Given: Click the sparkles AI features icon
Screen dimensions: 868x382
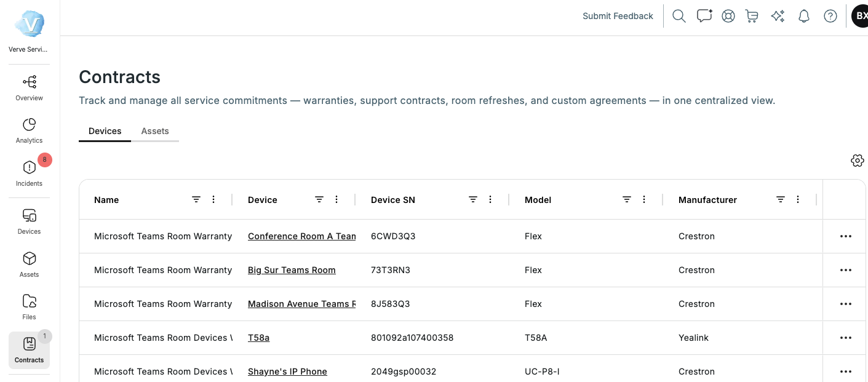Looking at the screenshot, I should (x=778, y=16).
